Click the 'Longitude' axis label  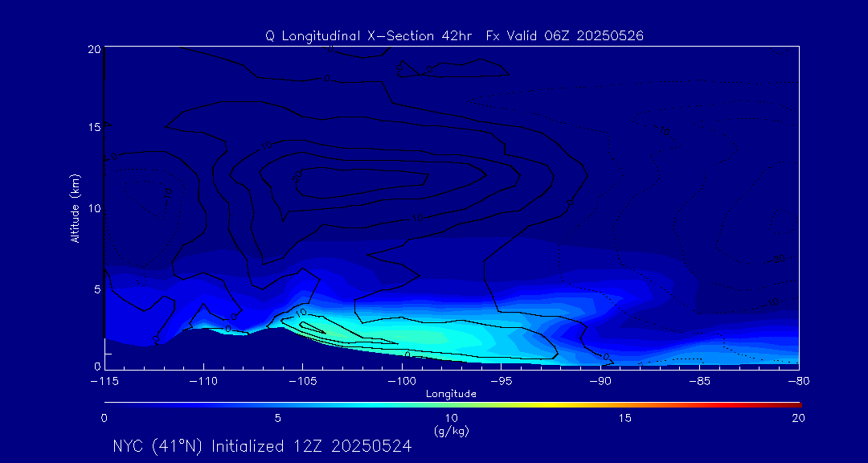pyautogui.click(x=451, y=394)
